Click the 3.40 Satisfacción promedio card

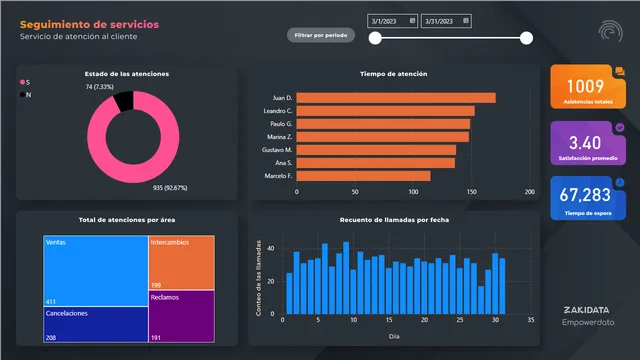(x=588, y=143)
